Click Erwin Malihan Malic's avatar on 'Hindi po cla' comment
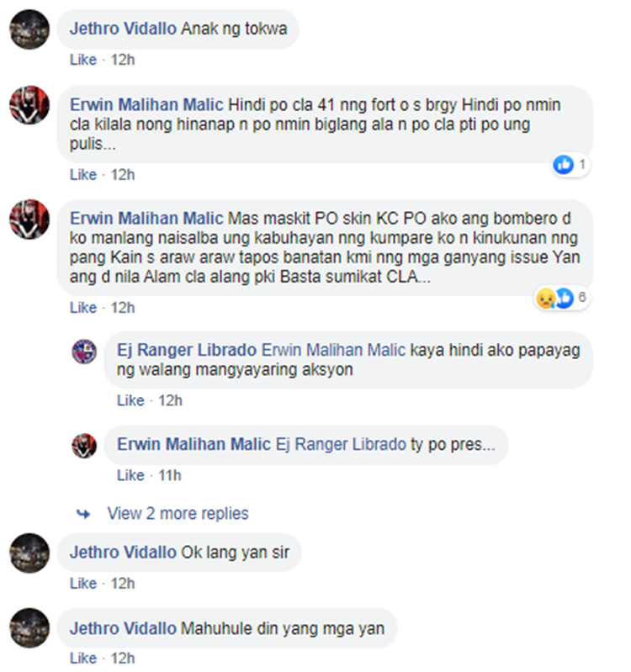The height and width of the screenshot is (672, 631). tap(29, 105)
